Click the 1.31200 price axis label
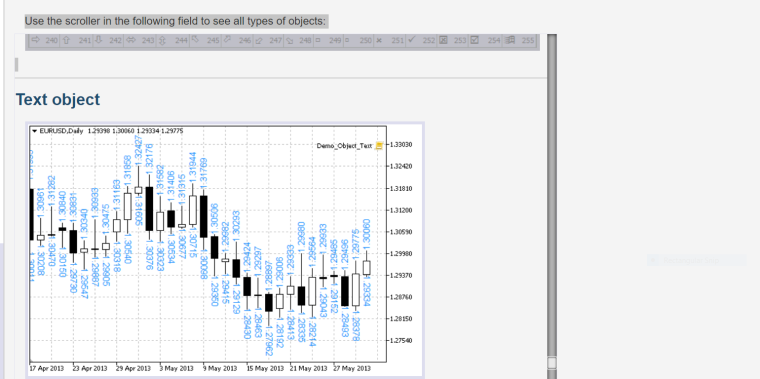 pos(401,210)
